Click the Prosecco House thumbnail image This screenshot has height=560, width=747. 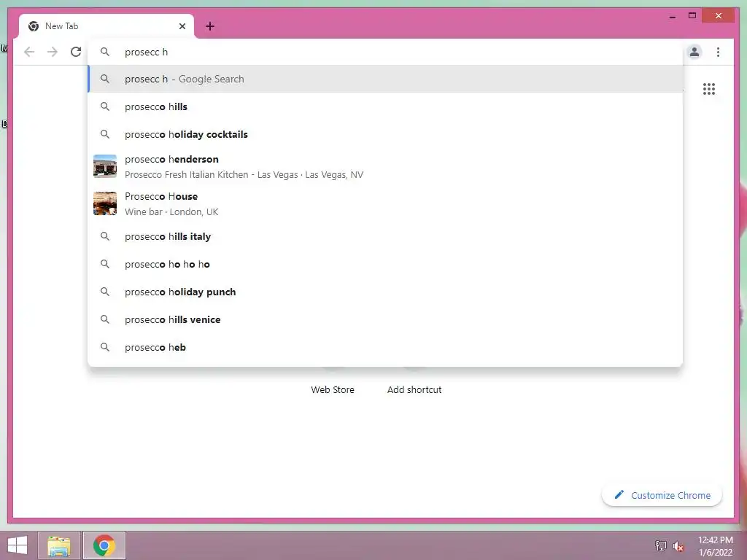pos(105,203)
